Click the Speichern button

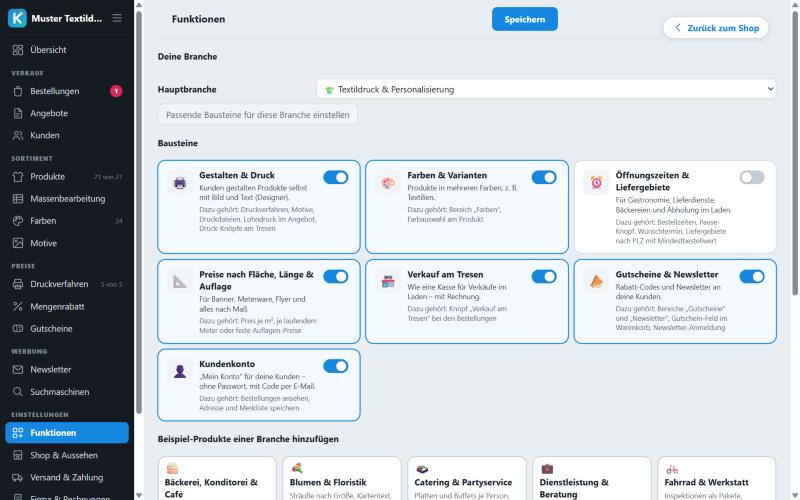click(524, 19)
